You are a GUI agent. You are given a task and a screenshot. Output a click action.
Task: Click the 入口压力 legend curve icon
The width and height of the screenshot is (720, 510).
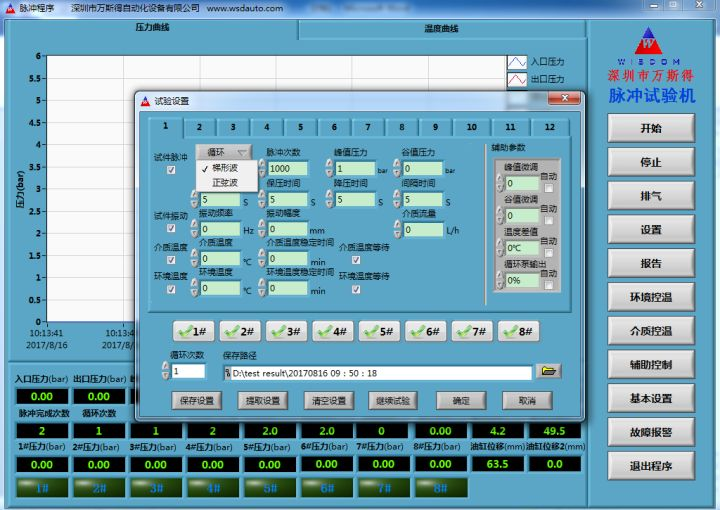point(517,62)
